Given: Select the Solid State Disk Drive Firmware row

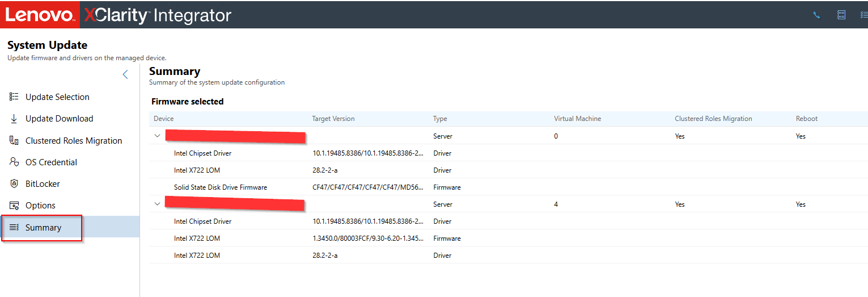Looking at the screenshot, I should coord(220,187).
